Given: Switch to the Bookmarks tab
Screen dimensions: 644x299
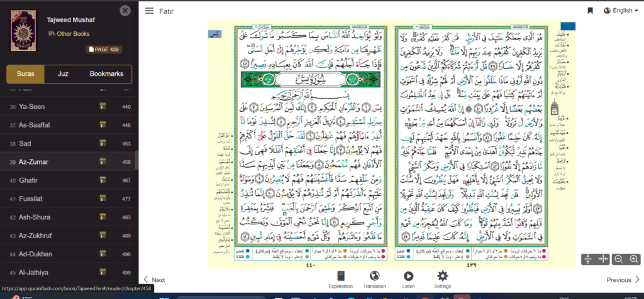Looking at the screenshot, I should 106,74.
